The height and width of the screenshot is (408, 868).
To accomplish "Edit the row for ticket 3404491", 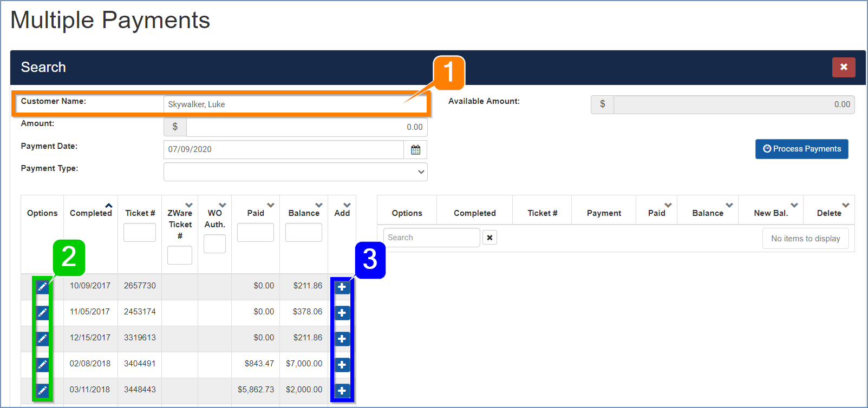I will [42, 365].
